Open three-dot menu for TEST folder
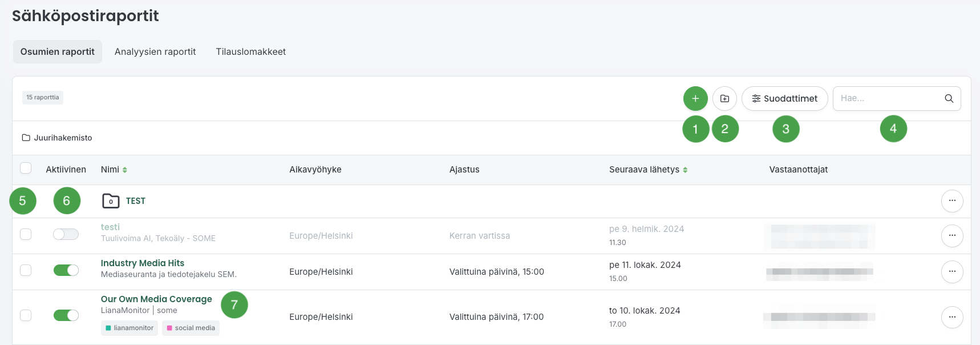 tap(951, 201)
